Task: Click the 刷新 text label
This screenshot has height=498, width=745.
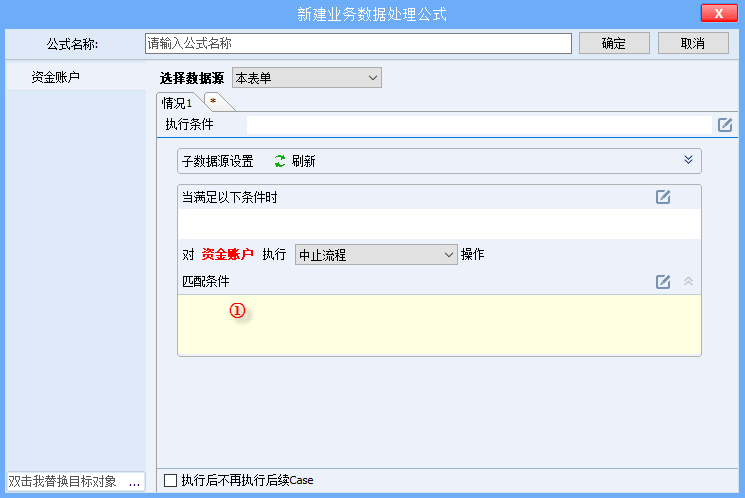Action: pos(304,161)
